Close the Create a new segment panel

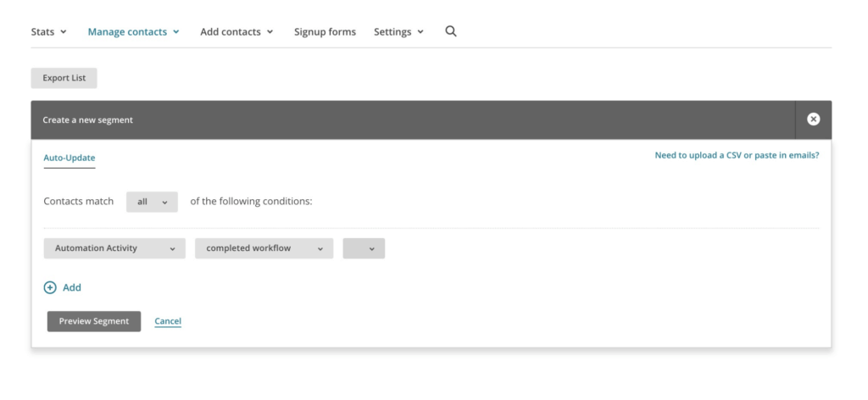coord(814,119)
